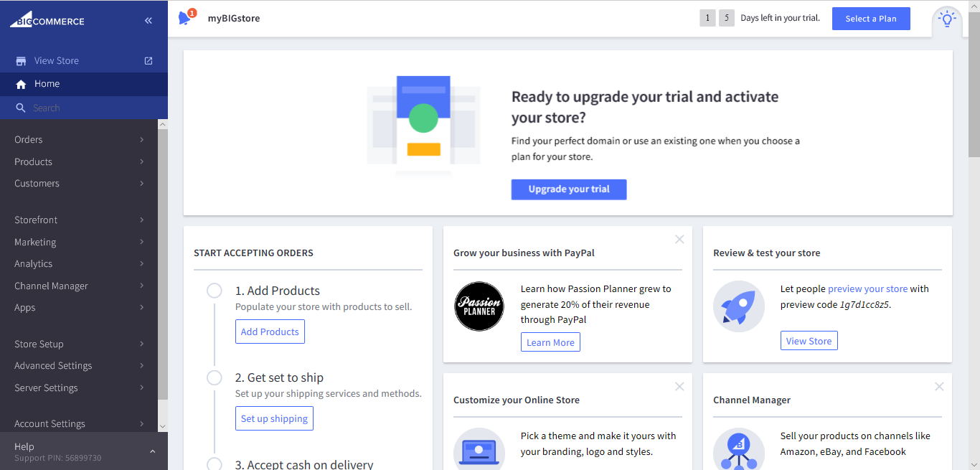Collapse the sidebar using the double-chevron

(x=148, y=20)
